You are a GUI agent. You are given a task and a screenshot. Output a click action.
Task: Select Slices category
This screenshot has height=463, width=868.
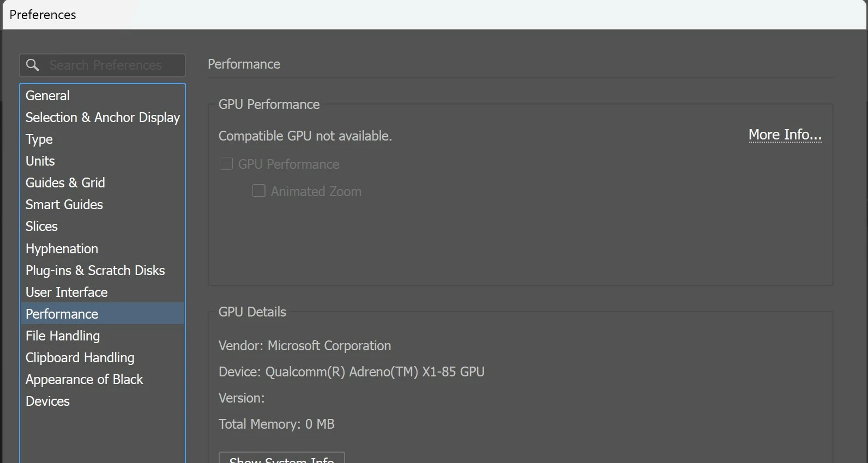click(42, 227)
